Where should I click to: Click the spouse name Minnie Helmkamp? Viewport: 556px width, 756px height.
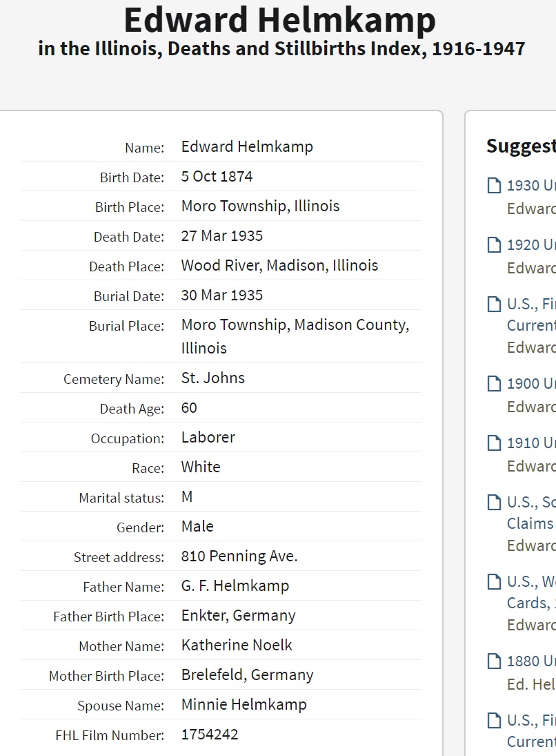[x=244, y=705]
